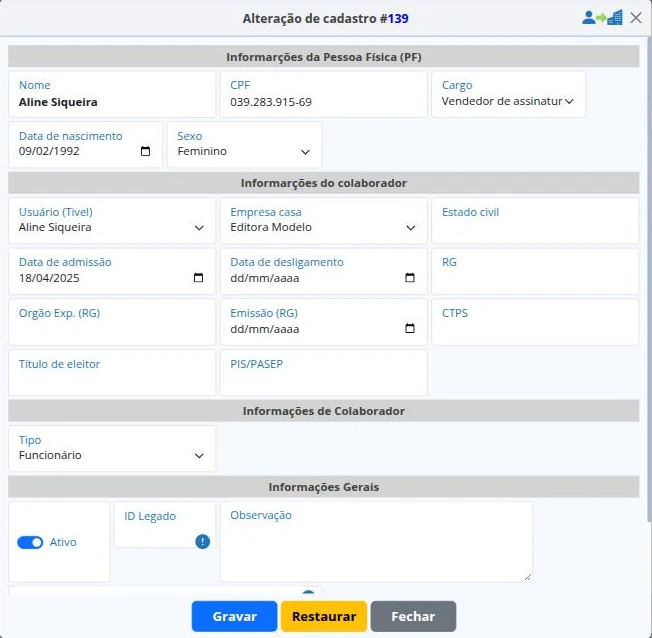Open calendar picker for Emissão (RG)

410,328
